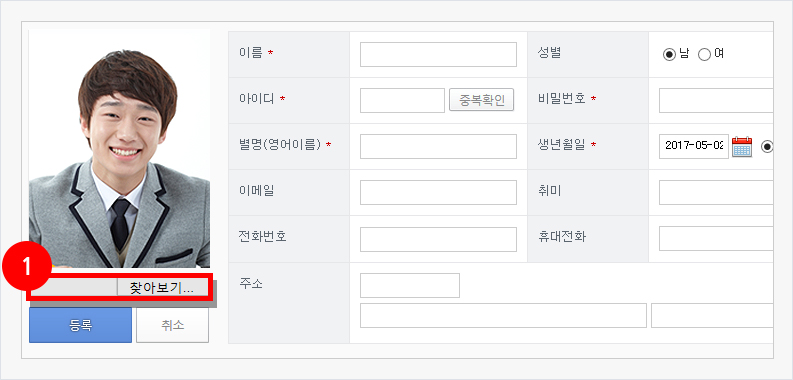Focus the 취미 hobby input field
The width and height of the screenshot is (793, 380).
tap(716, 192)
